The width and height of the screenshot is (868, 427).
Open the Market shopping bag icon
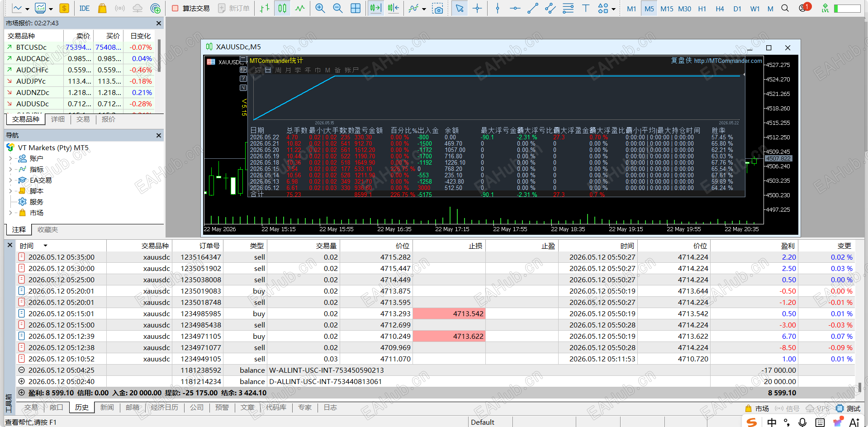pos(102,8)
